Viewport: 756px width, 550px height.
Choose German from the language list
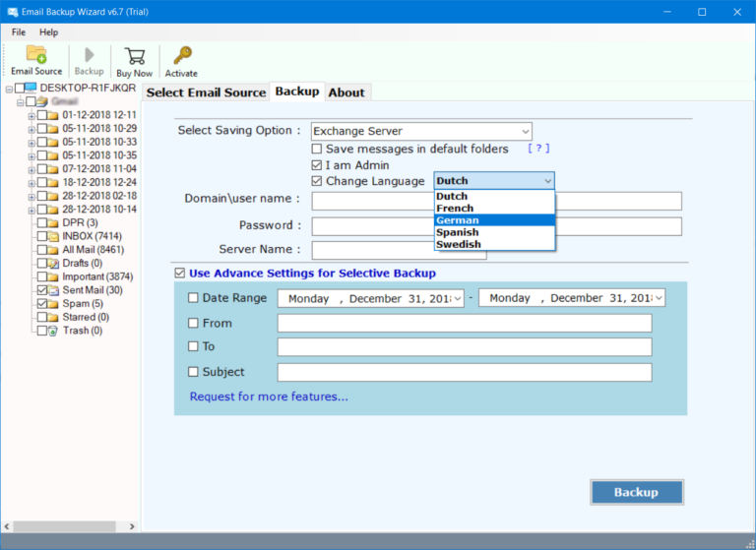[495, 220]
